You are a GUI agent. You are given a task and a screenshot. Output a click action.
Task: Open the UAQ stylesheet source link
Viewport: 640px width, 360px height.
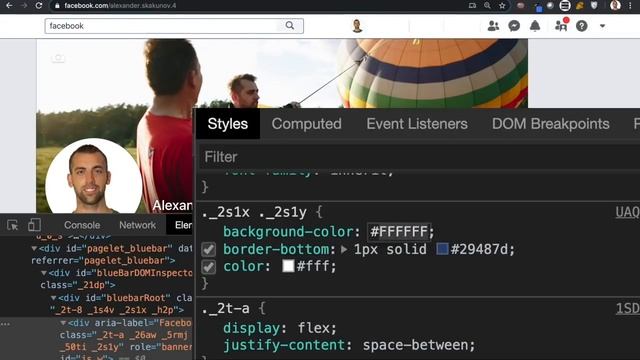coord(627,212)
